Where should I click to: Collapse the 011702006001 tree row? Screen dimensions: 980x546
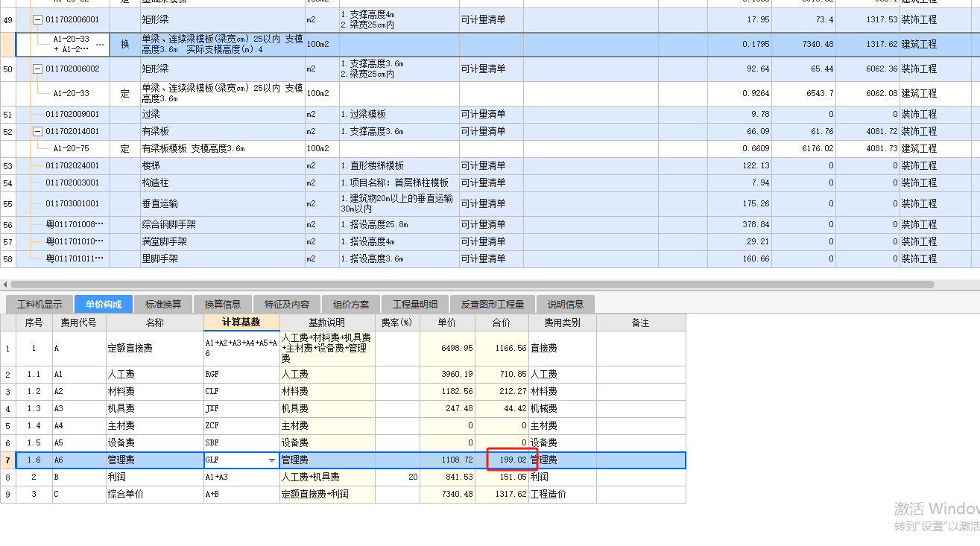[x=37, y=19]
